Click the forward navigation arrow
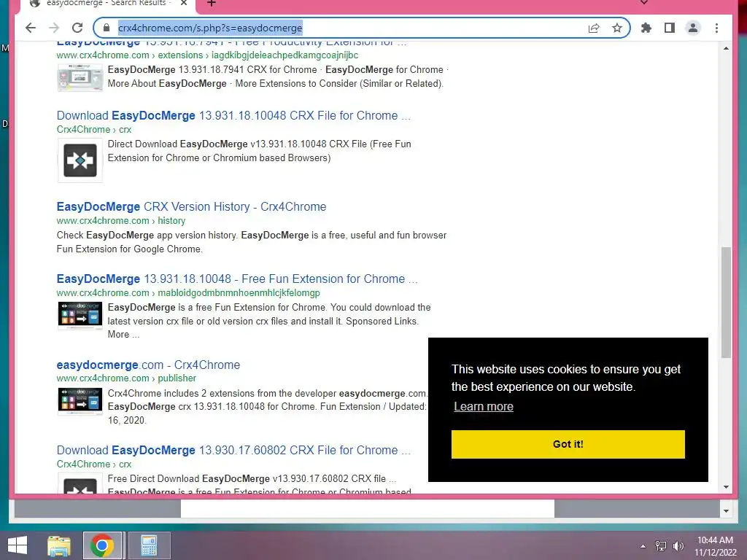Image resolution: width=747 pixels, height=560 pixels. (54, 28)
